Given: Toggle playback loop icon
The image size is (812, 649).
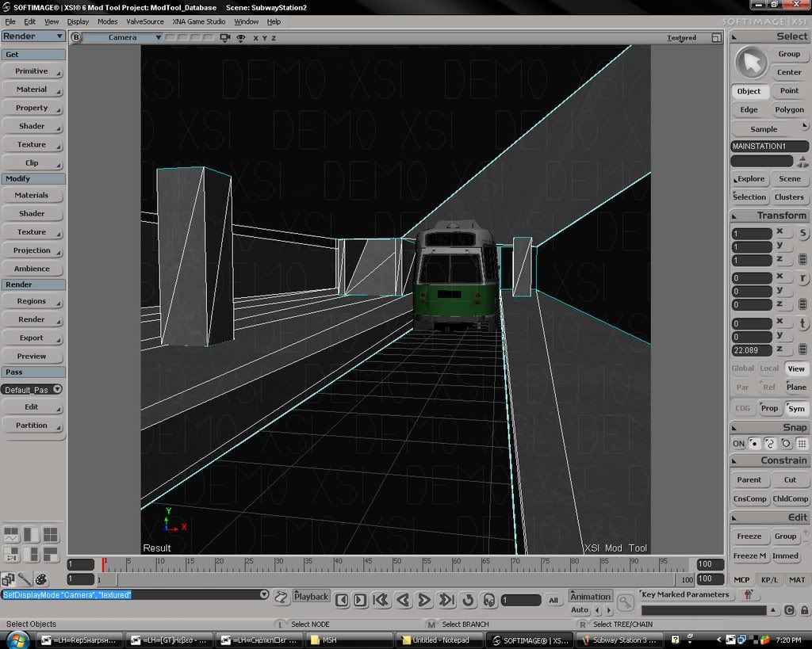Looking at the screenshot, I should 468,600.
